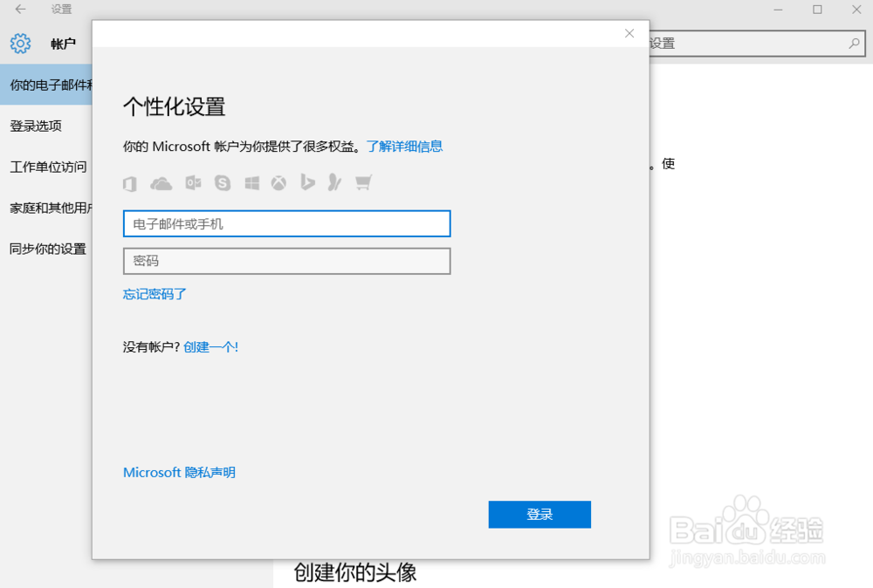Click the Store shopping cart icon
Image resolution: width=873 pixels, height=588 pixels.
363,183
